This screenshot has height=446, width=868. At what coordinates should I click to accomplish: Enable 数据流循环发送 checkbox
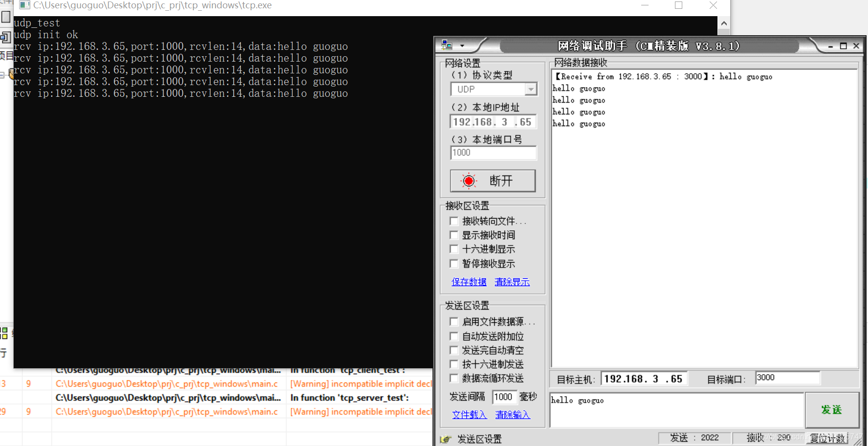coord(454,378)
